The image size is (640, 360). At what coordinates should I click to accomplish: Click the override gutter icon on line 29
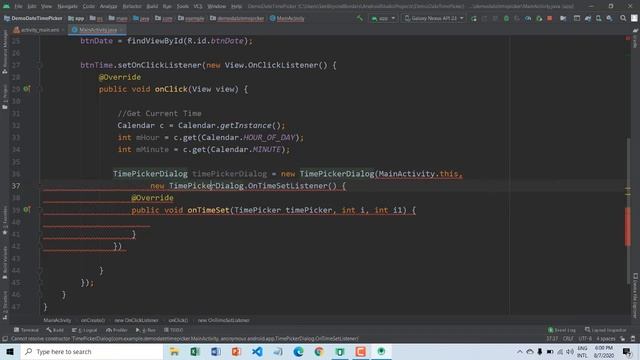tap(27, 89)
